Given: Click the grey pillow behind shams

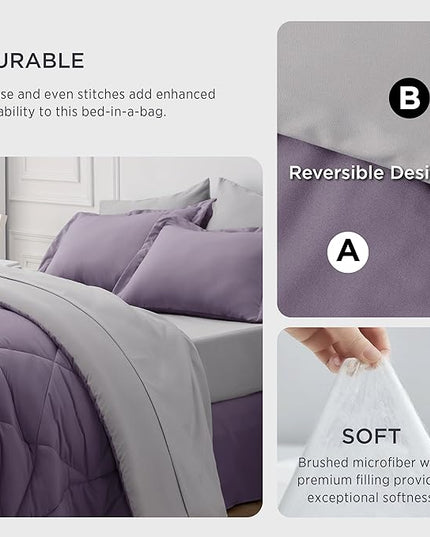Looking at the screenshot, I should (233, 204).
